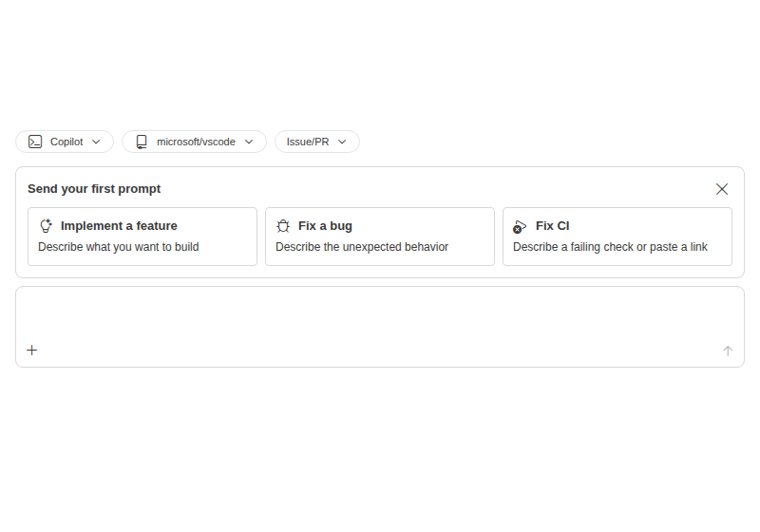Click the chevron next to Copilot
The width and height of the screenshot is (760, 532).
96,142
